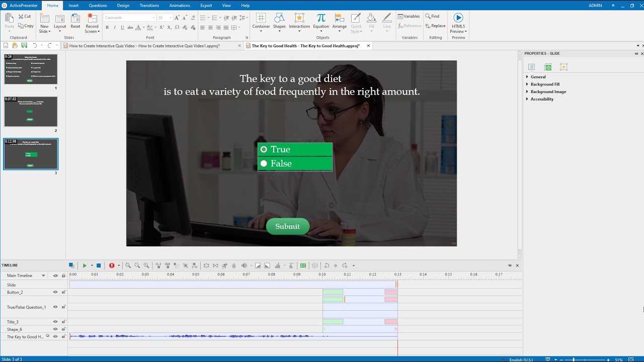Toggle visibility of True/False Question_1 track
The height and width of the screenshot is (362, 644).
(55, 307)
